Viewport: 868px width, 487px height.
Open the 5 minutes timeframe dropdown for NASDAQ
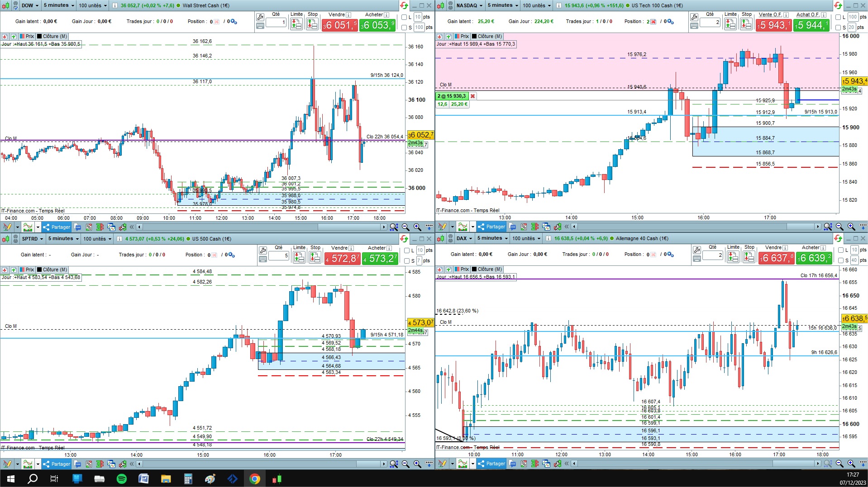(x=502, y=5)
